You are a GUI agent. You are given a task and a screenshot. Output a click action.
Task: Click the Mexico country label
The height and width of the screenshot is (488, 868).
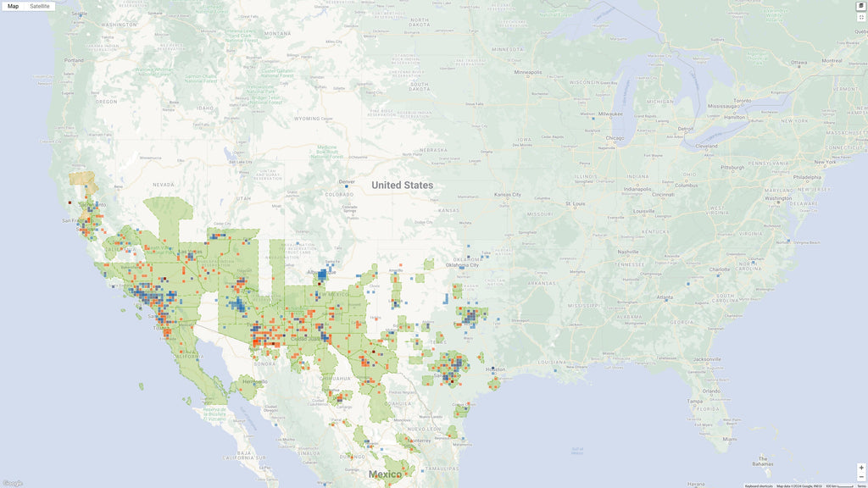click(x=385, y=474)
